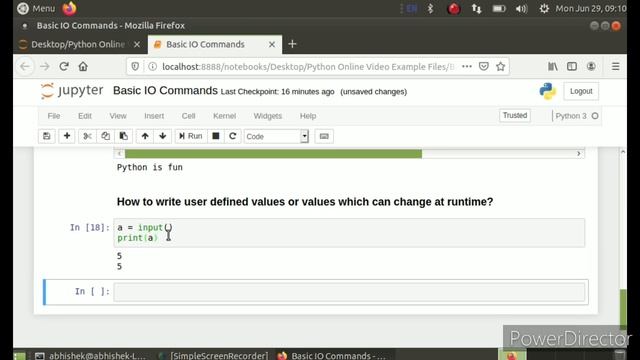
Task: Click inside the empty code cell
Action: click(349, 292)
